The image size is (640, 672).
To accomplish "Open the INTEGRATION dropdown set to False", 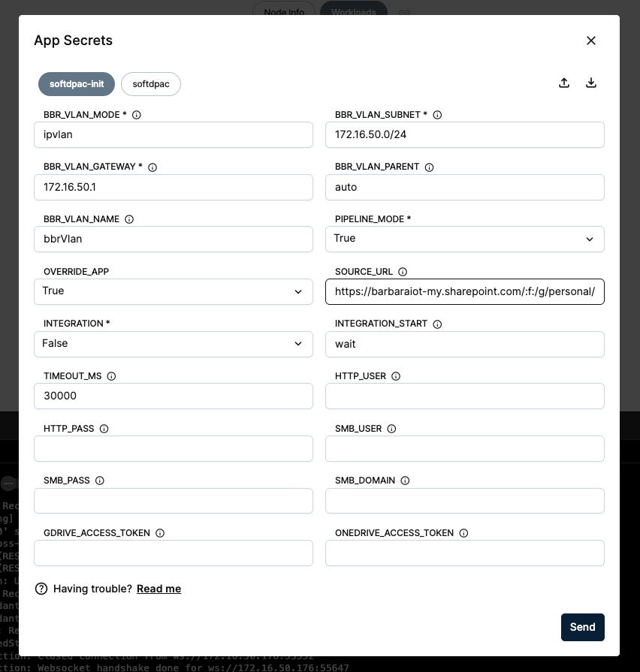I will point(174,344).
